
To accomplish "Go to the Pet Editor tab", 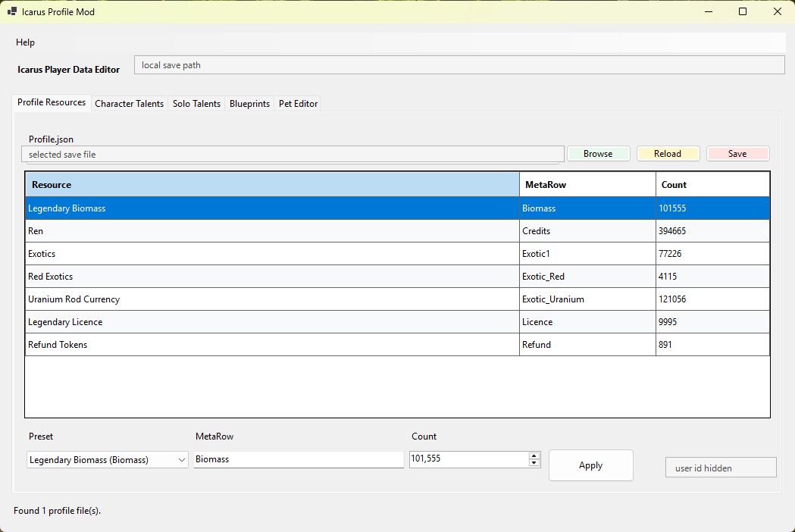I will point(298,104).
